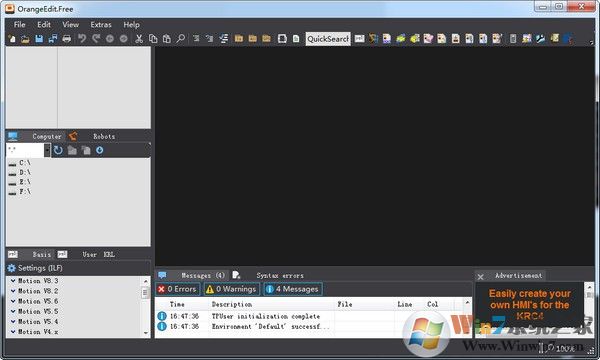This screenshot has height=360, width=600.
Task: Open find with the magnifier icon
Action: tap(181, 39)
